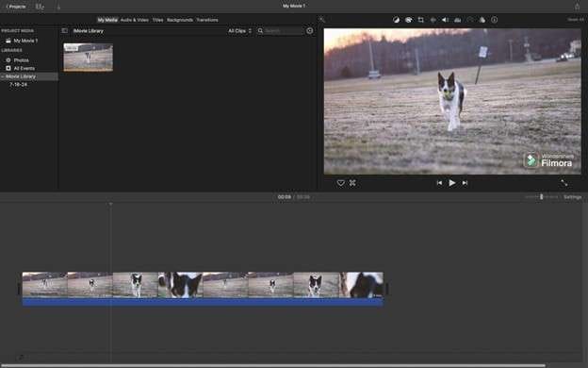Open the Clip Information icon

click(495, 20)
